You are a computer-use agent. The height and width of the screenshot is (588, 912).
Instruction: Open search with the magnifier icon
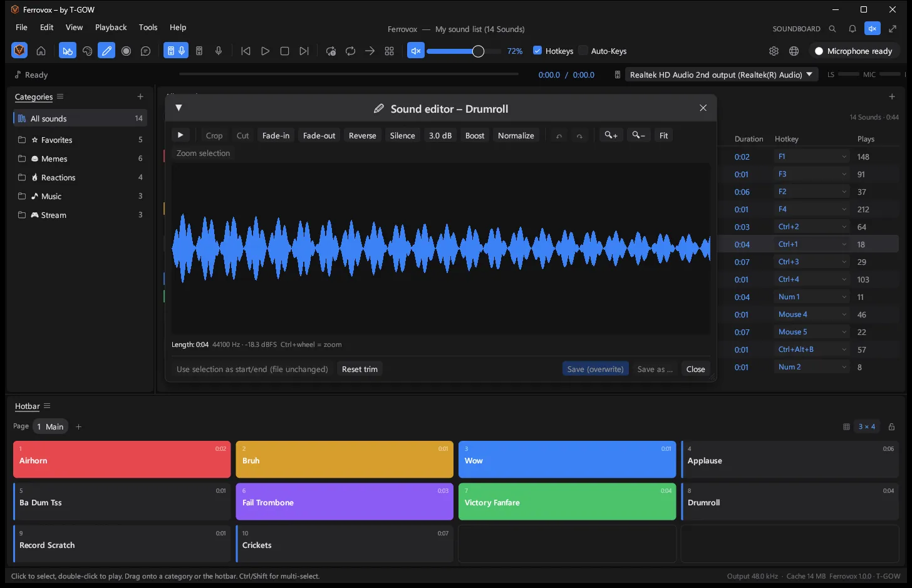[x=832, y=29]
